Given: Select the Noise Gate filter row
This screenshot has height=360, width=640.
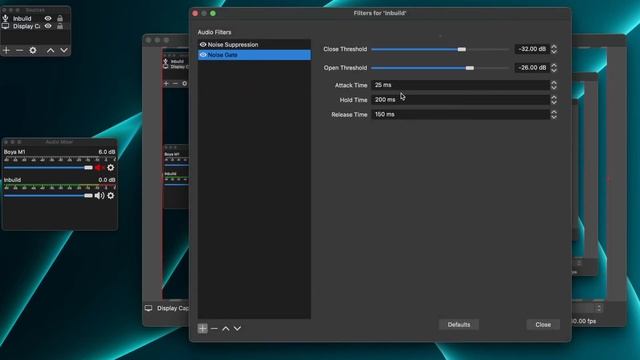Looking at the screenshot, I should pos(254,55).
